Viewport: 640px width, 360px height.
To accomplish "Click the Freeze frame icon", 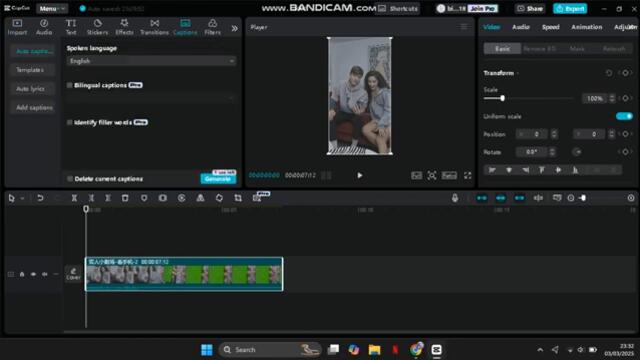I will (x=162, y=198).
